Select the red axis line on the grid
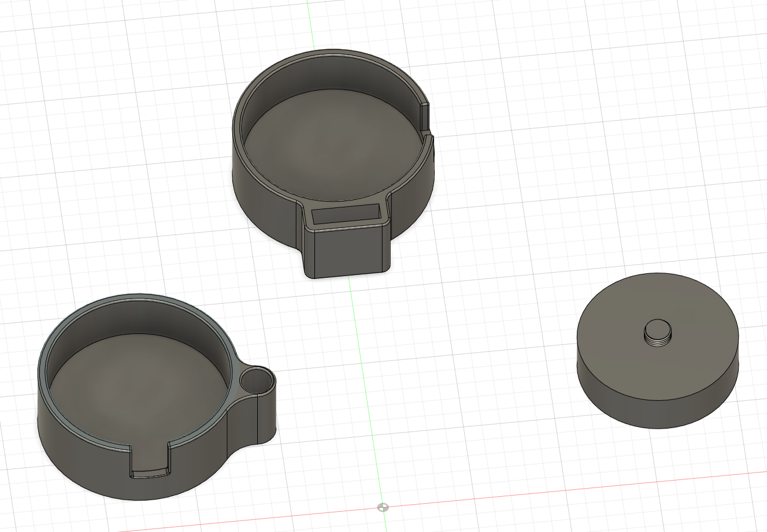This screenshot has height=532, width=767. [x=578, y=489]
